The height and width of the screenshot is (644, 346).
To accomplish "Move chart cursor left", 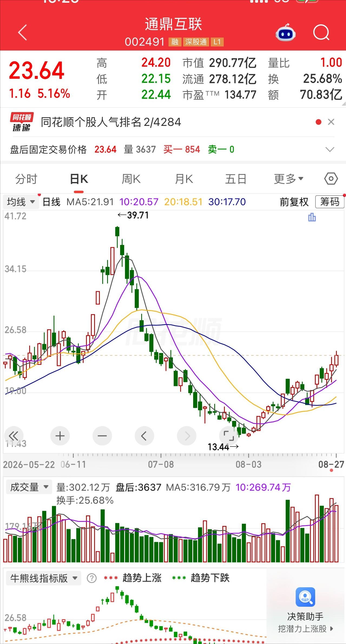I will point(144,436).
